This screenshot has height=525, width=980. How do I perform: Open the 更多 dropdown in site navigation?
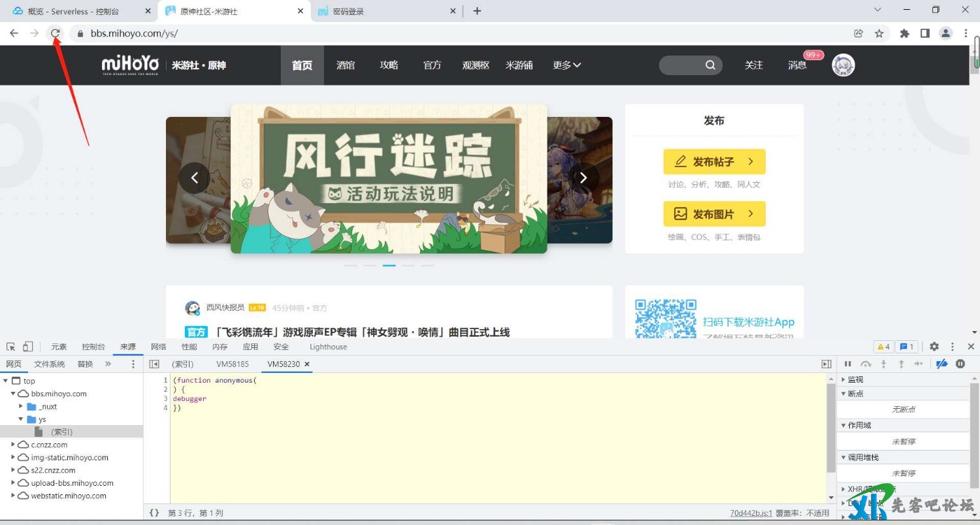pos(566,65)
